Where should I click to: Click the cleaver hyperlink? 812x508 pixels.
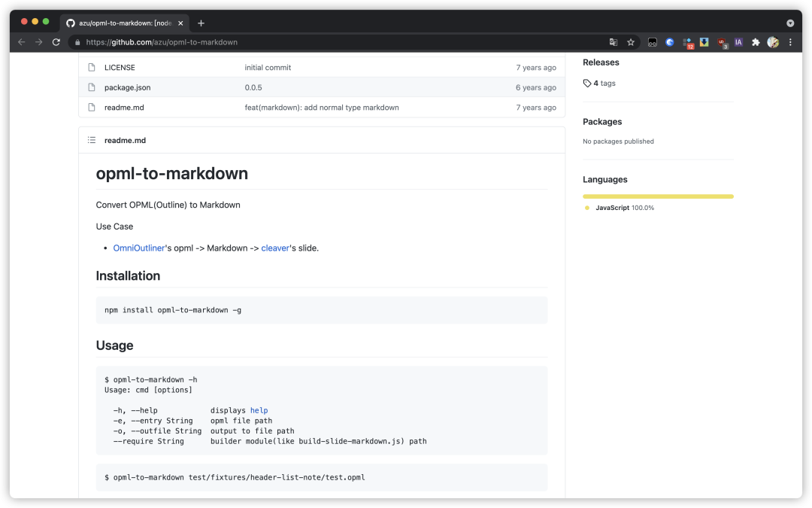275,247
